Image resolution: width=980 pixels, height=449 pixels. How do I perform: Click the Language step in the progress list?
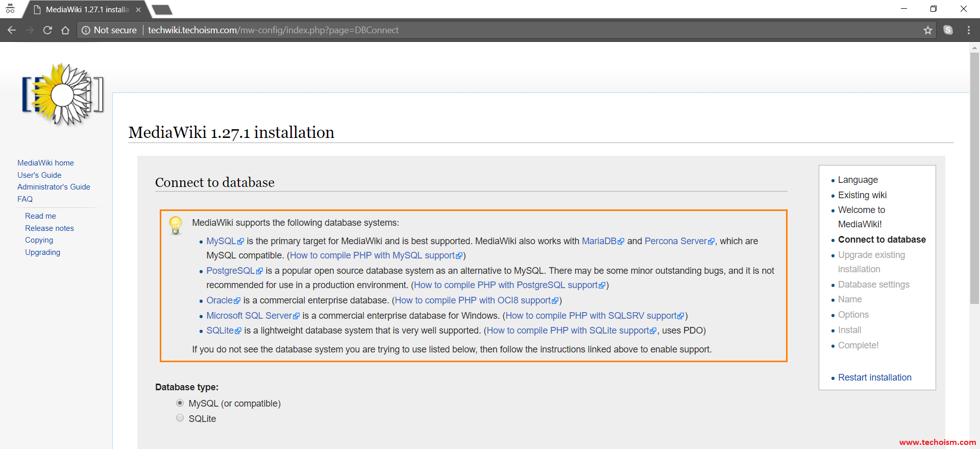point(857,179)
